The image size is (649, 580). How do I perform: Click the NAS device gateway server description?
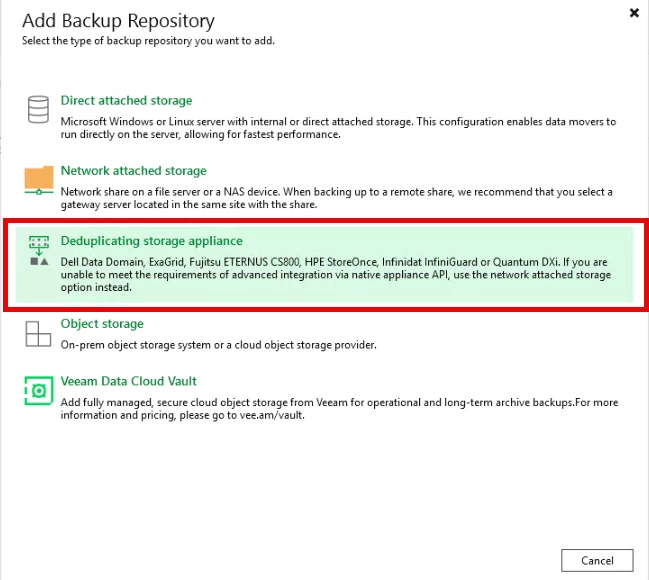click(x=337, y=198)
